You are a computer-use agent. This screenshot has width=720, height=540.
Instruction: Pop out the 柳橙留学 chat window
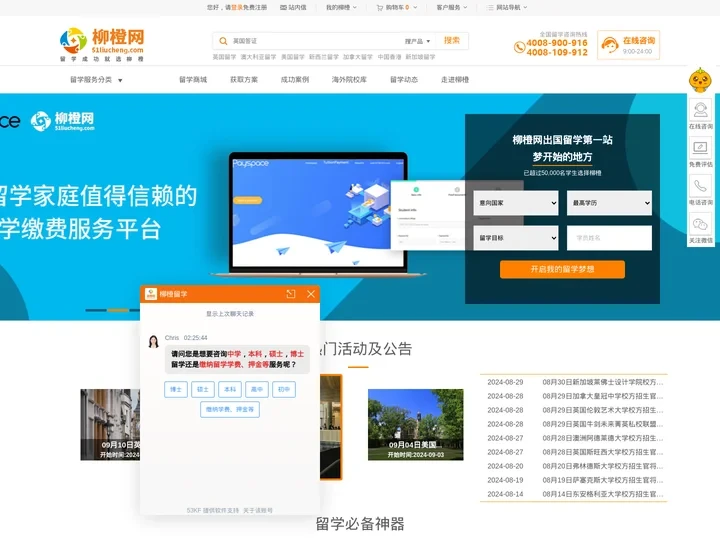tap(291, 294)
